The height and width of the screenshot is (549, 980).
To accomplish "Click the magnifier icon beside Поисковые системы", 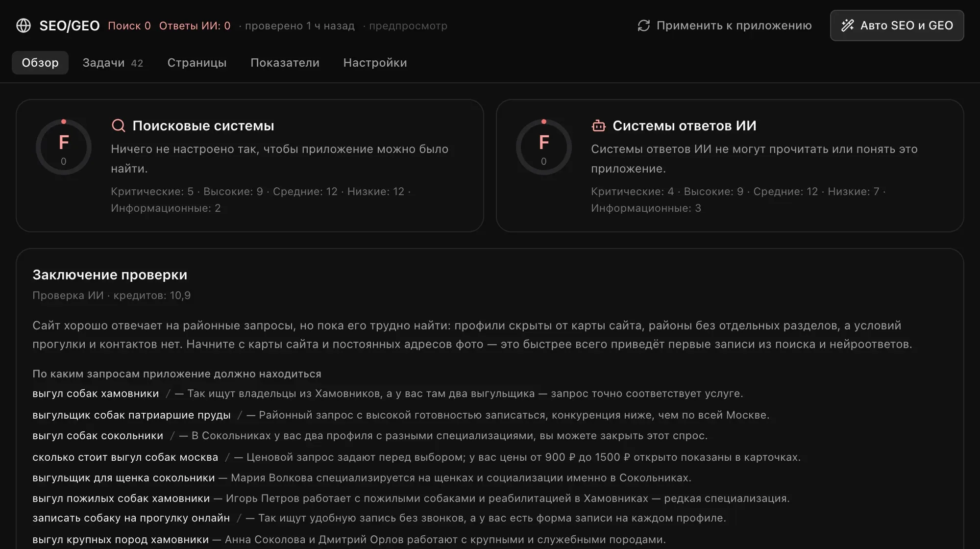I will pyautogui.click(x=118, y=125).
